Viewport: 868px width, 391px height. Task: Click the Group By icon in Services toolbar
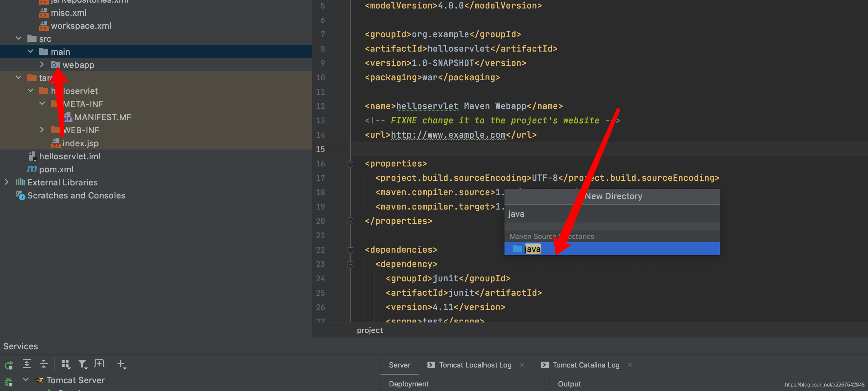point(65,364)
